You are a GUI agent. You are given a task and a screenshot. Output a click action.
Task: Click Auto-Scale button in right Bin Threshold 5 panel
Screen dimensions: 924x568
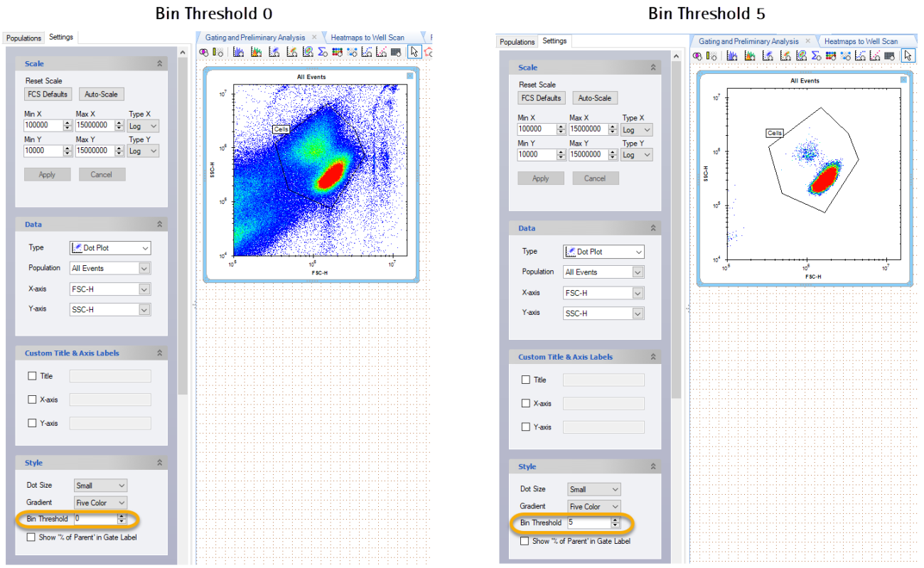[x=595, y=98]
